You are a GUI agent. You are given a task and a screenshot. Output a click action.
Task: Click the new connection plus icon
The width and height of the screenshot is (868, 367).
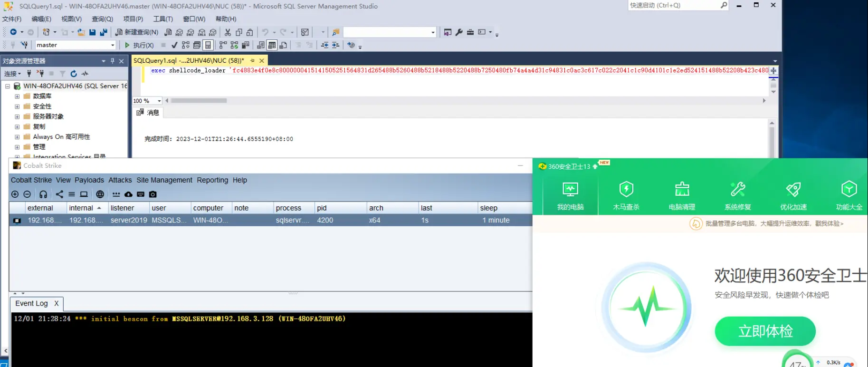[15, 194]
